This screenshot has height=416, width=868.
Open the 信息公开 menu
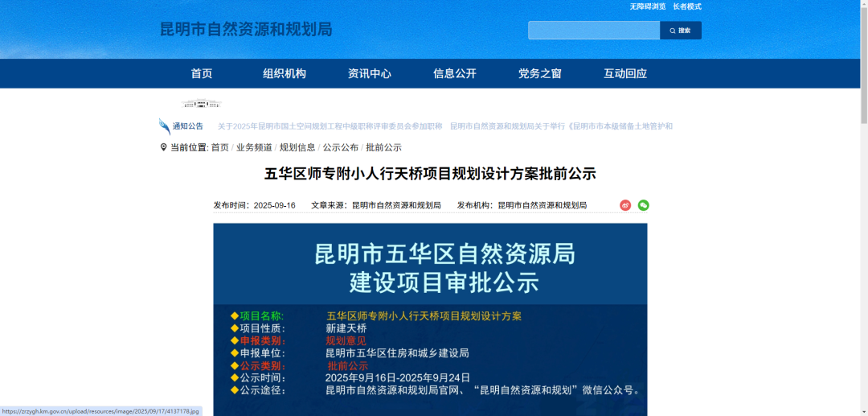pyautogui.click(x=454, y=74)
